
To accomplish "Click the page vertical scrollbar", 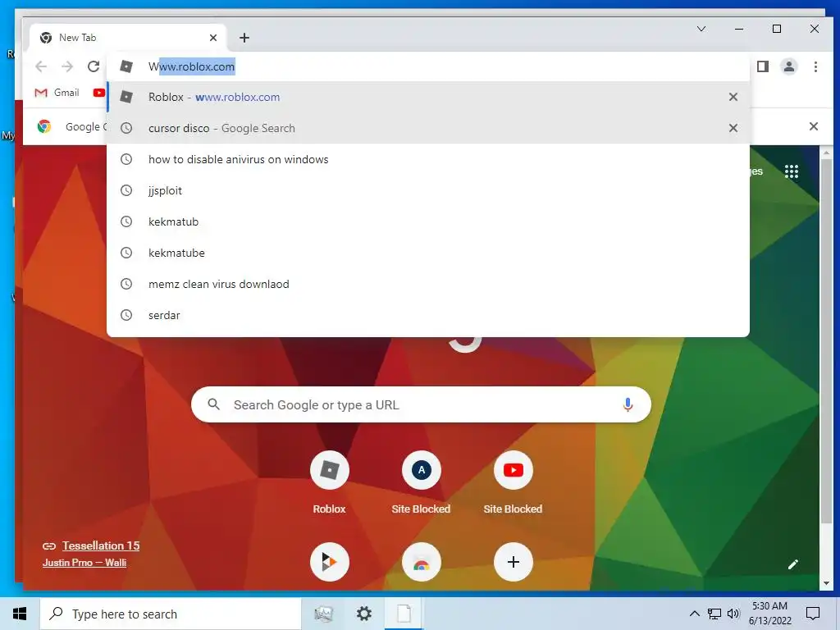I will pyautogui.click(x=826, y=340).
